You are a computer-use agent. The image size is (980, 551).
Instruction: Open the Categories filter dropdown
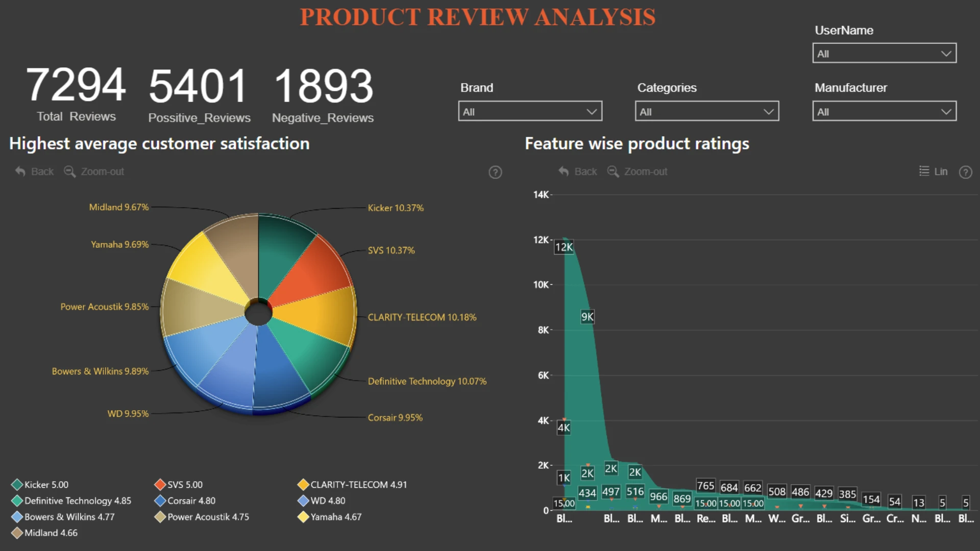pyautogui.click(x=707, y=111)
